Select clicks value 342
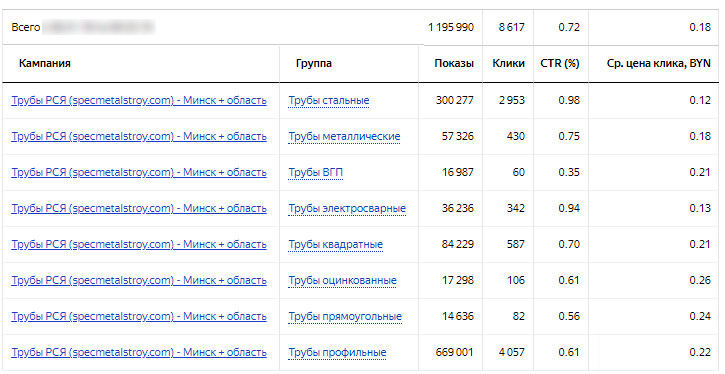725x374 pixels. pyautogui.click(x=516, y=208)
